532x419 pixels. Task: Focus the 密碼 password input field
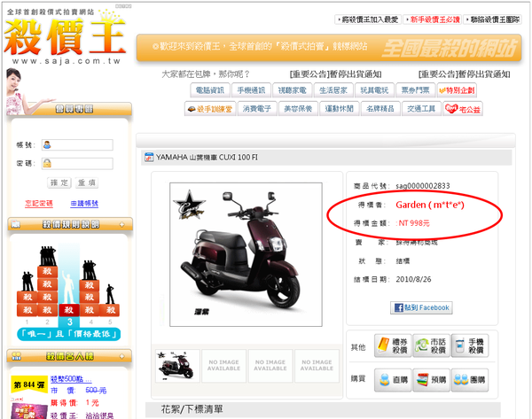click(x=77, y=163)
